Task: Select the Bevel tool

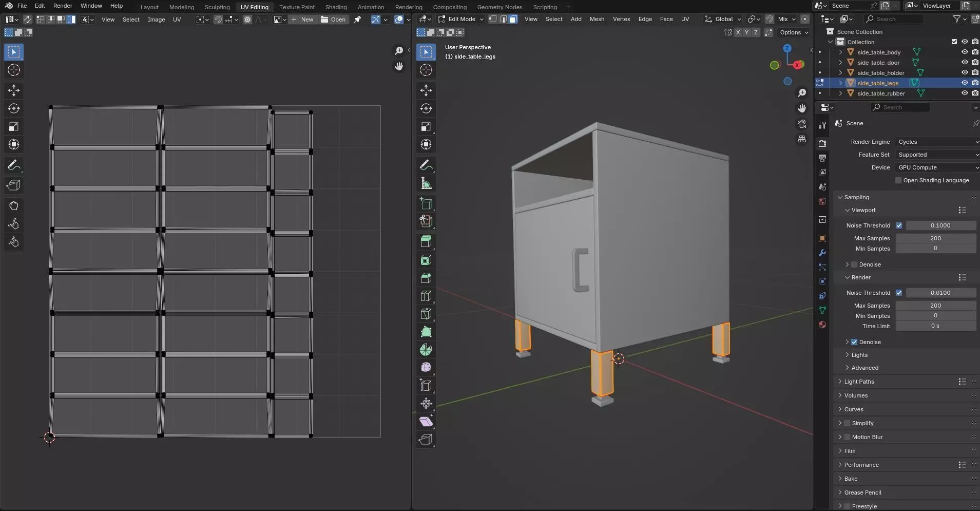Action: [426, 278]
